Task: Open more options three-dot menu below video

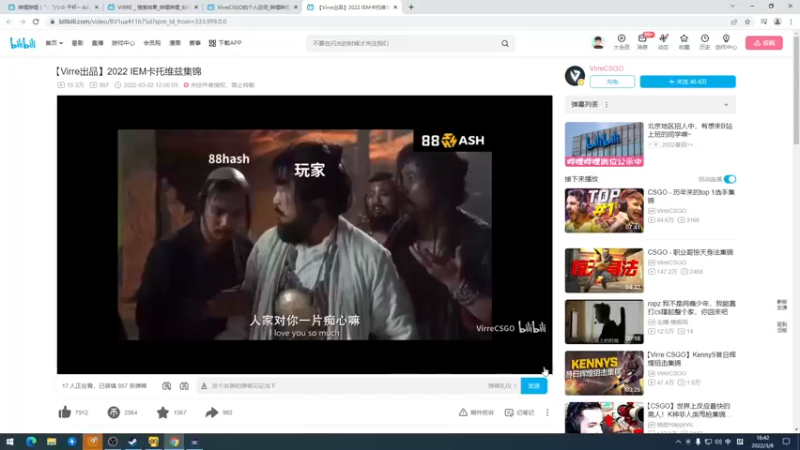Action: 547,412
